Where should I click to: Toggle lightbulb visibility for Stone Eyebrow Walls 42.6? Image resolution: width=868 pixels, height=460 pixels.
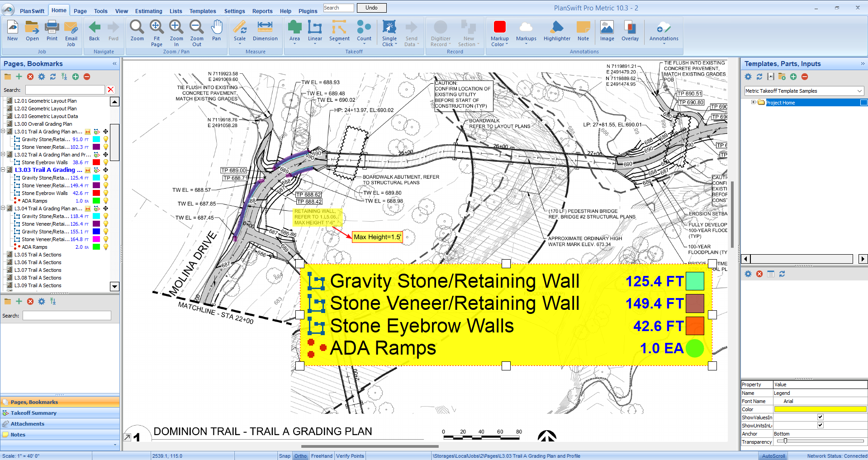(106, 193)
